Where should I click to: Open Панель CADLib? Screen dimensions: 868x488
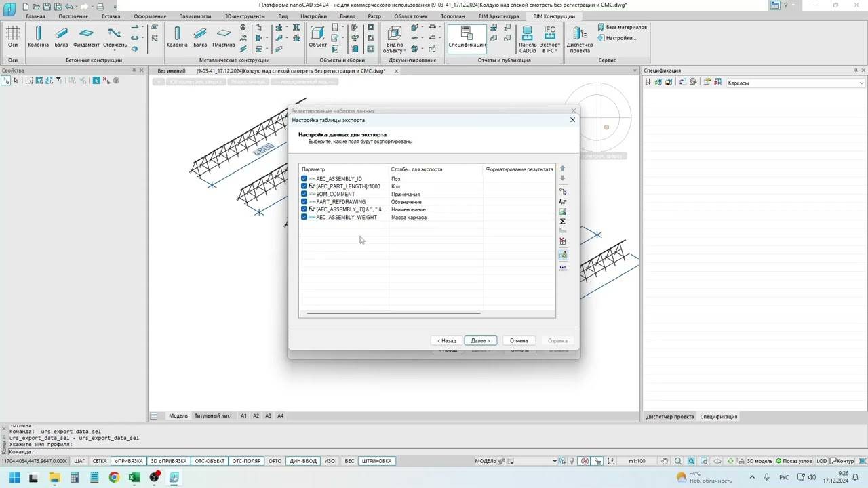pos(528,39)
